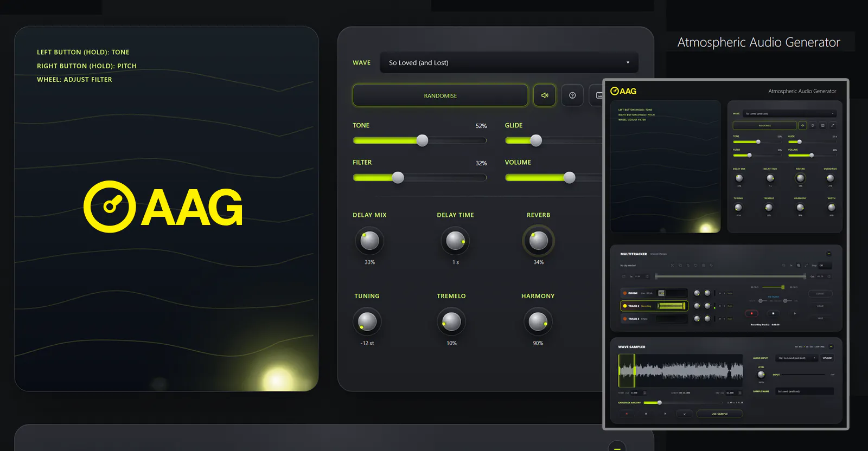Click the Glide slider handle

tap(536, 140)
